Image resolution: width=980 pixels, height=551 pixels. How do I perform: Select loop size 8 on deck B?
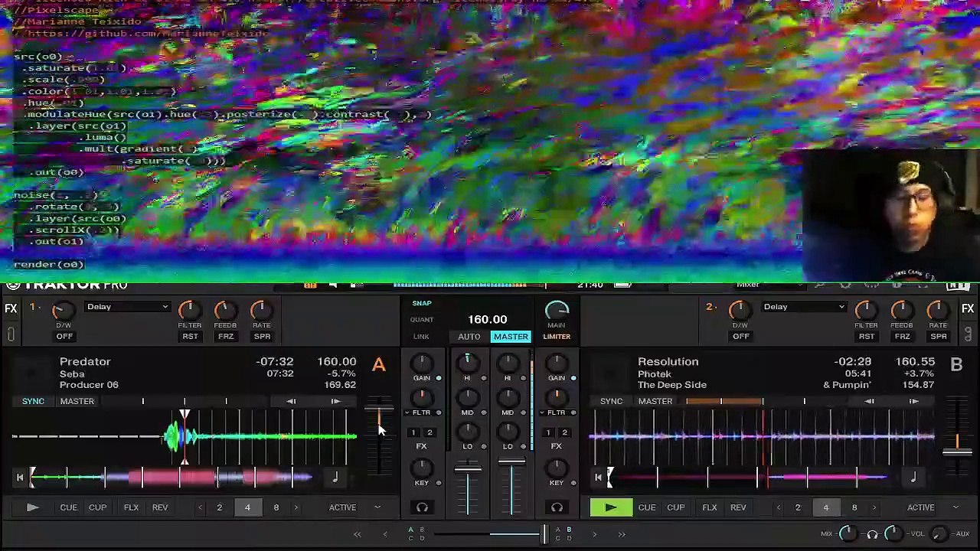pos(854,507)
